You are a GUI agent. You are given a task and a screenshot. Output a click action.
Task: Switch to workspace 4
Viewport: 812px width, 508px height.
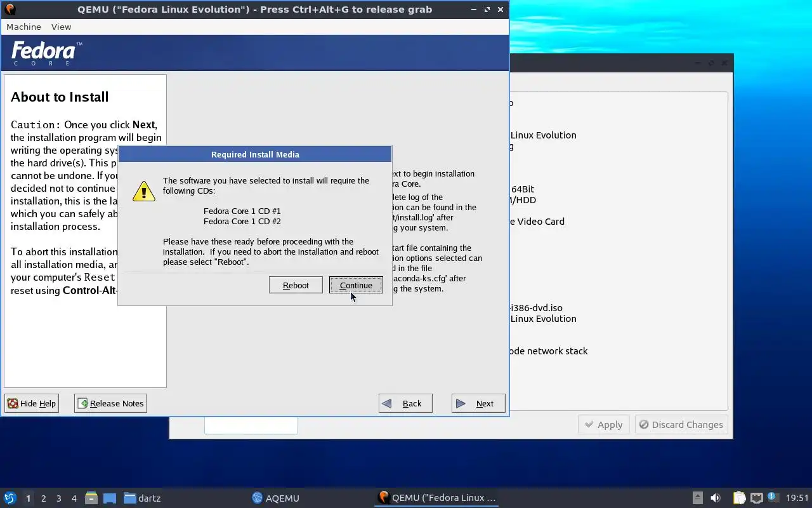click(74, 498)
